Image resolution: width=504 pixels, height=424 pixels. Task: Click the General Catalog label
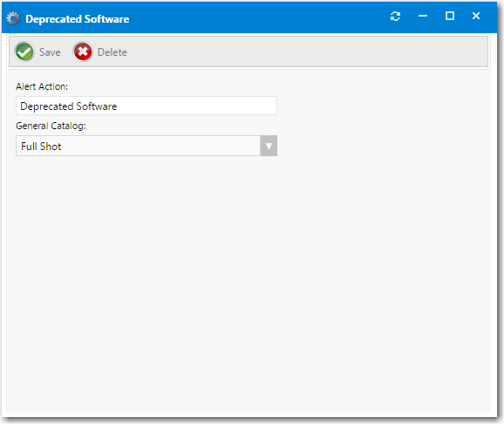click(51, 126)
